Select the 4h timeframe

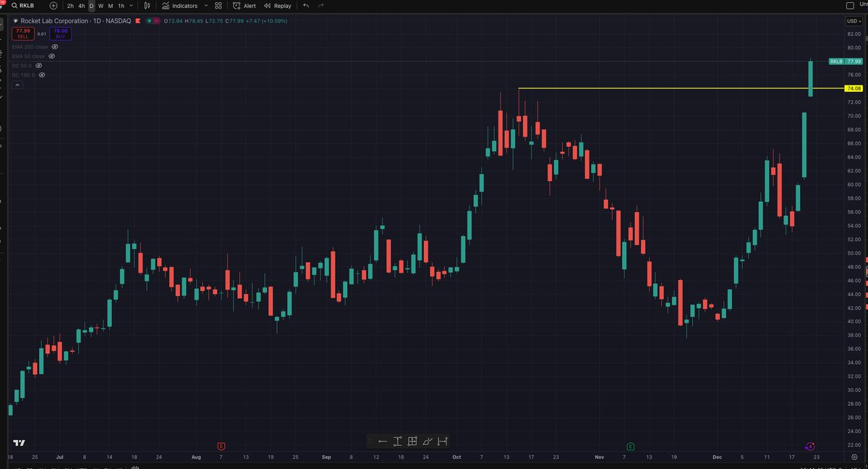81,6
